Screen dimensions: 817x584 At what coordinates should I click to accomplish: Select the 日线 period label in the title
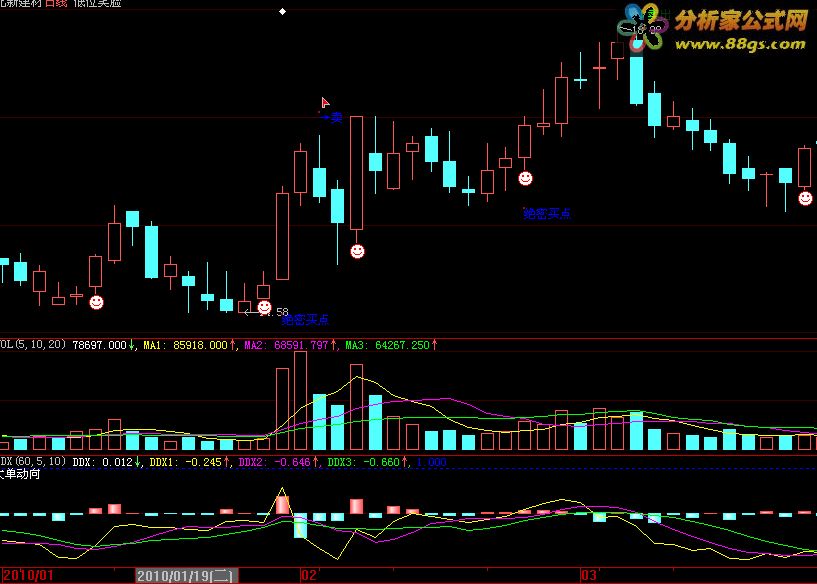pyautogui.click(x=56, y=3)
